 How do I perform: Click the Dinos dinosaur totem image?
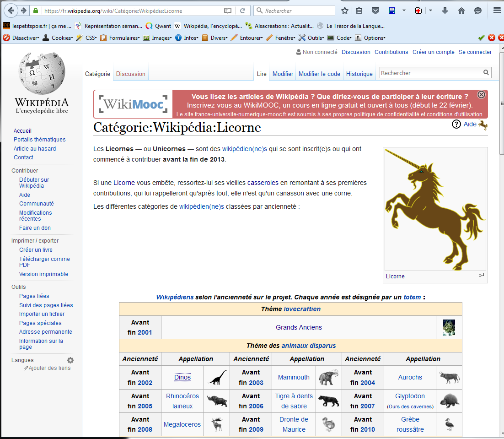(x=217, y=377)
